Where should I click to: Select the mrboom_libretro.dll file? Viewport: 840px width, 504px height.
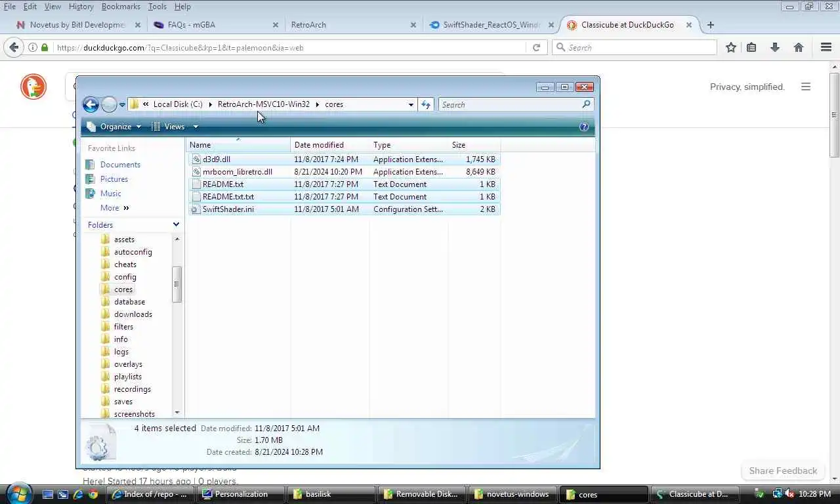(x=344, y=172)
